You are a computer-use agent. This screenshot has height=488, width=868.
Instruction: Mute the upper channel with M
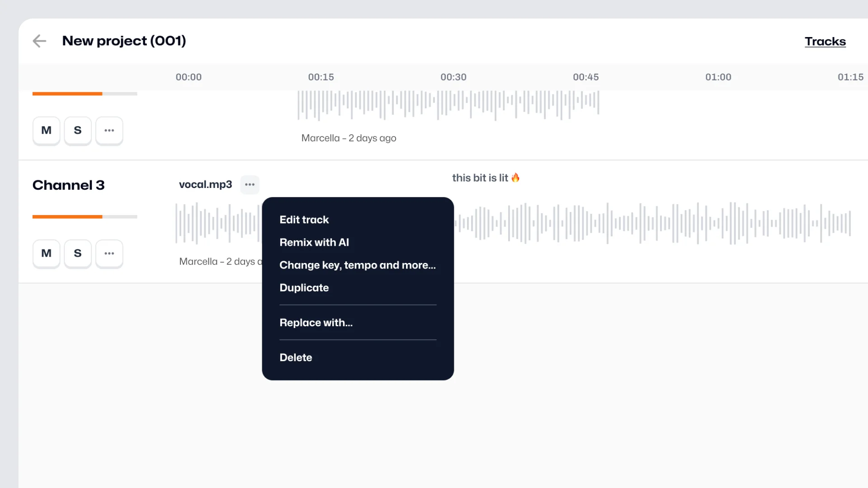tap(46, 131)
